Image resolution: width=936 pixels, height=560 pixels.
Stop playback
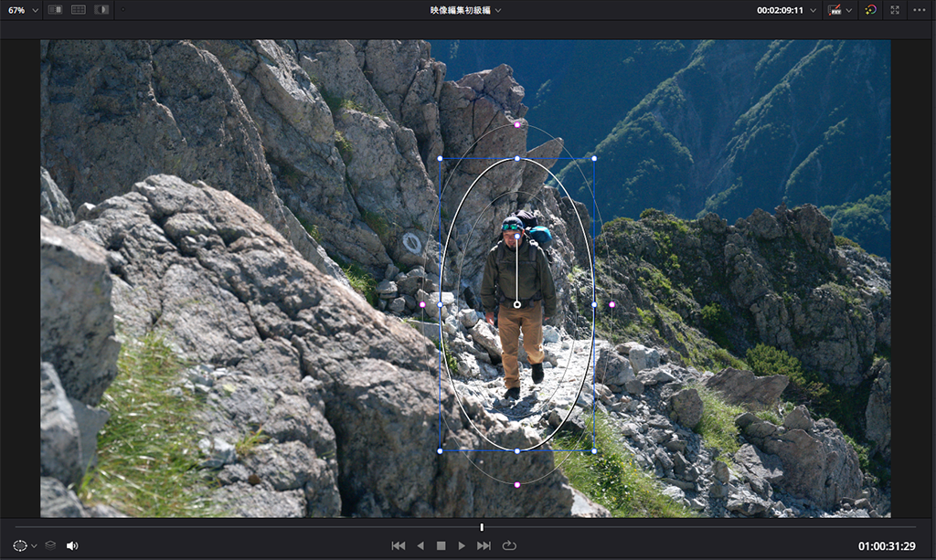(441, 545)
